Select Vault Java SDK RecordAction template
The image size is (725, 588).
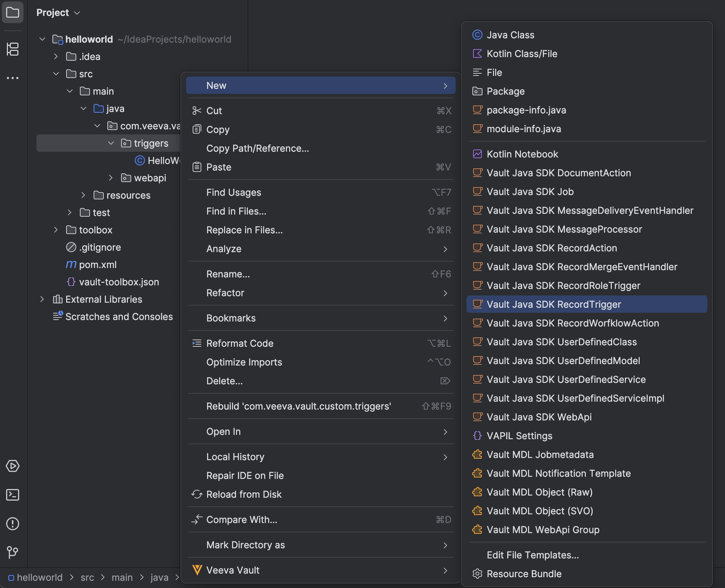587,248
